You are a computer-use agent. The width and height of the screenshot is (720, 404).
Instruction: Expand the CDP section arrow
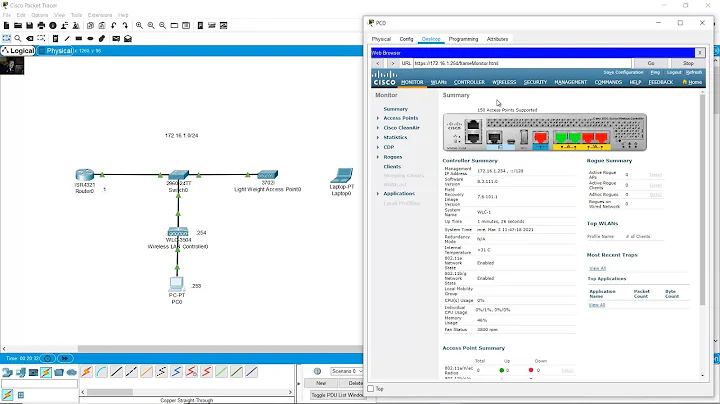(378, 147)
